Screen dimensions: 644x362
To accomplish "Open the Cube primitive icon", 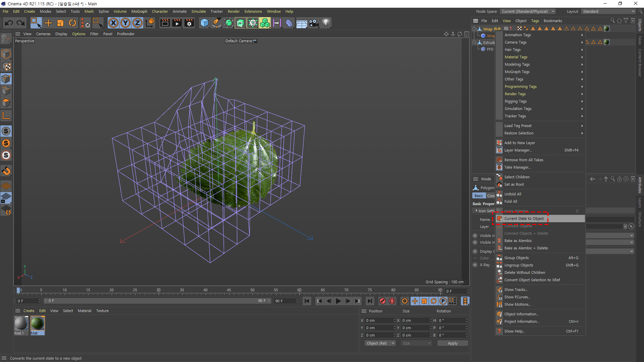I will click(x=204, y=23).
